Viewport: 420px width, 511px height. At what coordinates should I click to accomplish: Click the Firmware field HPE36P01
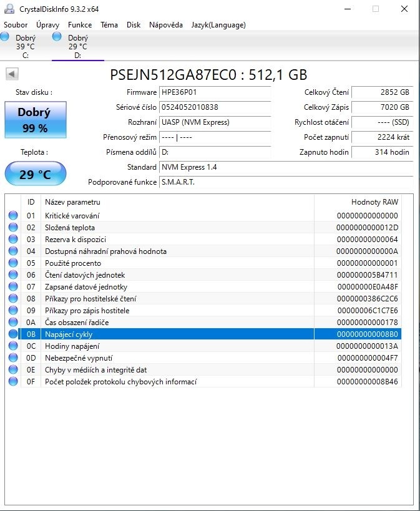(x=215, y=92)
